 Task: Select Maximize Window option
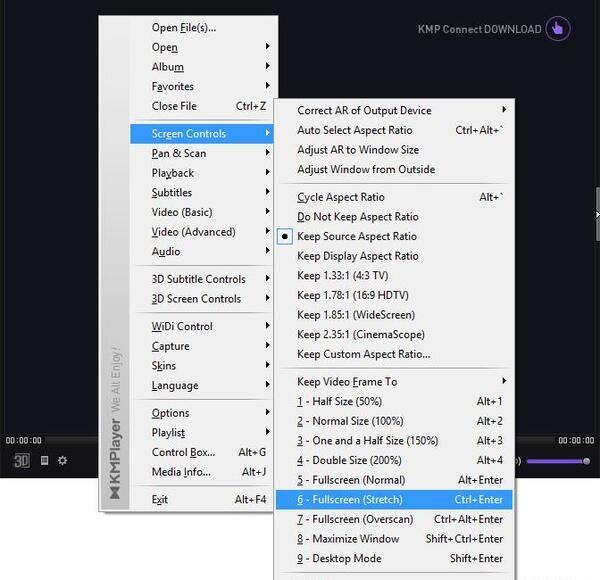click(x=394, y=539)
